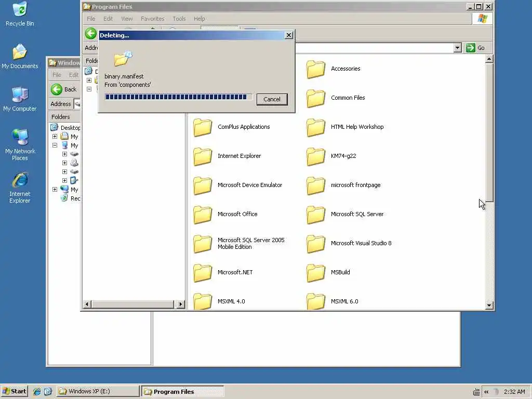Select the Microsoft Visual Studio 8 folder
Screen dimensions: 532x399
tap(349, 244)
